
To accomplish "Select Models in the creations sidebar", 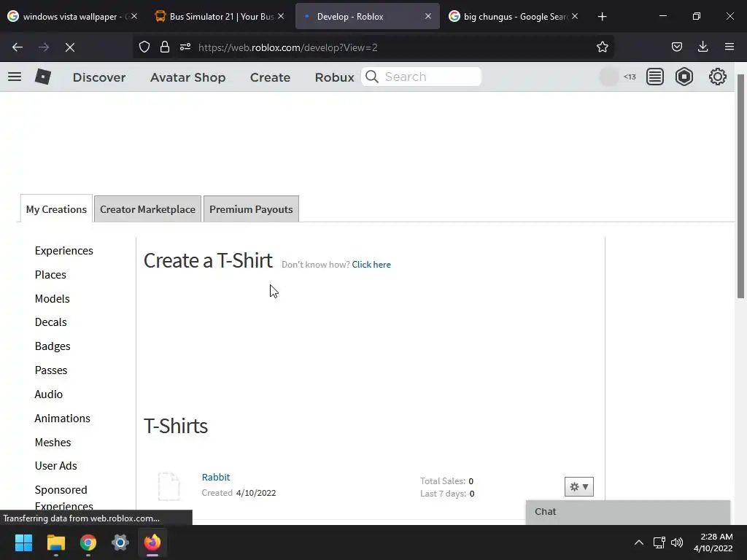I will click(53, 298).
